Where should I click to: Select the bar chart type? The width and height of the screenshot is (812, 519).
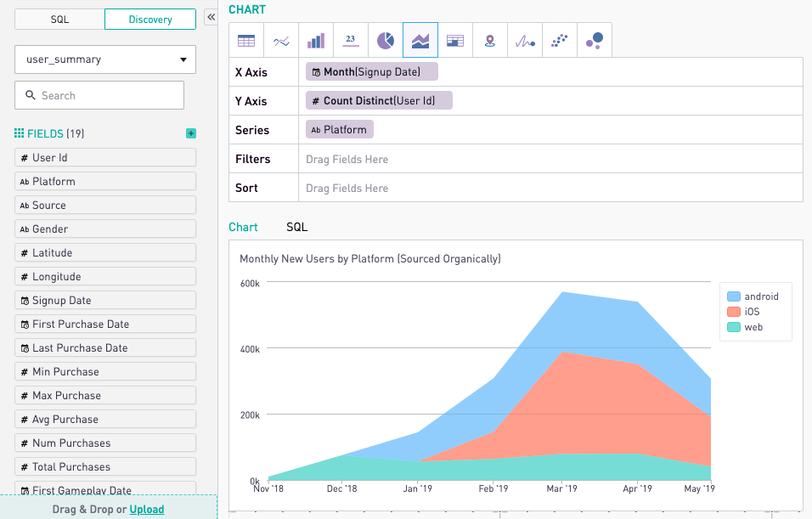tap(315, 40)
